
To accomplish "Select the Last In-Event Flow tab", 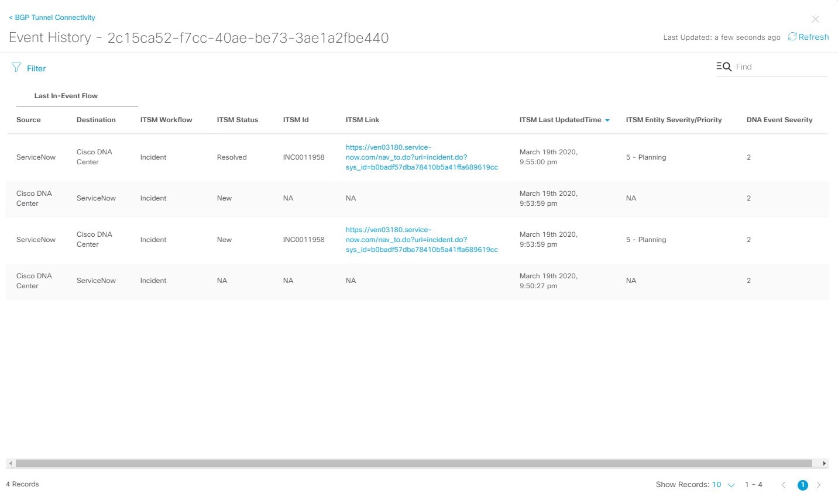I will coord(66,96).
